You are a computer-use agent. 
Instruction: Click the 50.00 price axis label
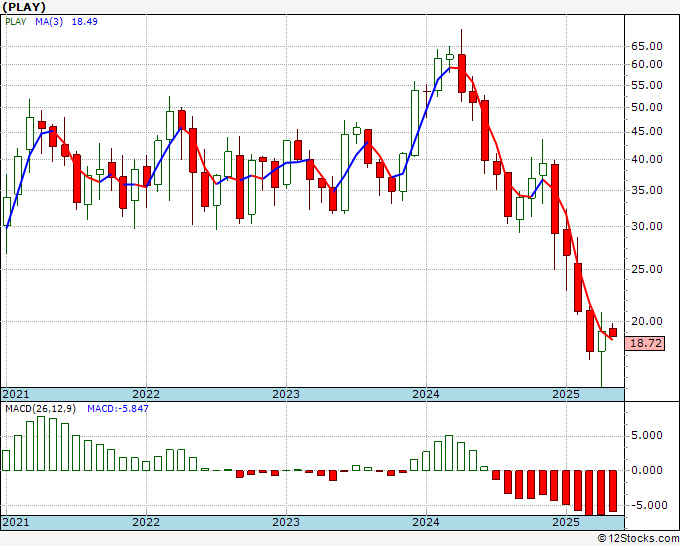click(647, 107)
